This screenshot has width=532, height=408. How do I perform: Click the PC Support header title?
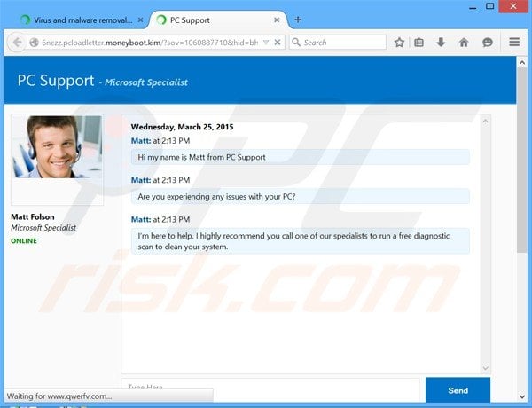click(56, 81)
